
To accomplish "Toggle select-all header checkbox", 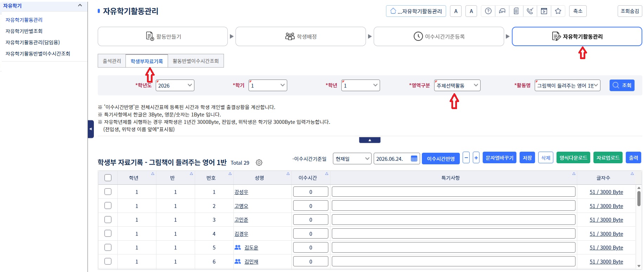I will (108, 178).
